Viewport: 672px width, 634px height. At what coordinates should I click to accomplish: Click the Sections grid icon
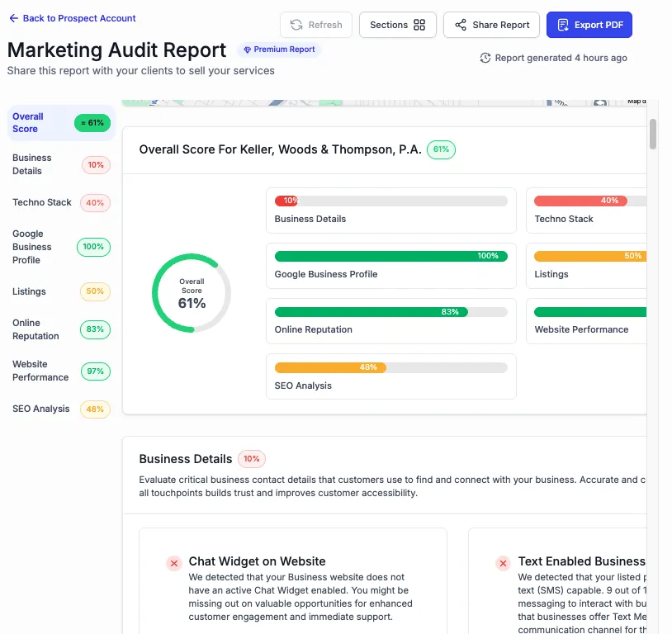pyautogui.click(x=419, y=25)
